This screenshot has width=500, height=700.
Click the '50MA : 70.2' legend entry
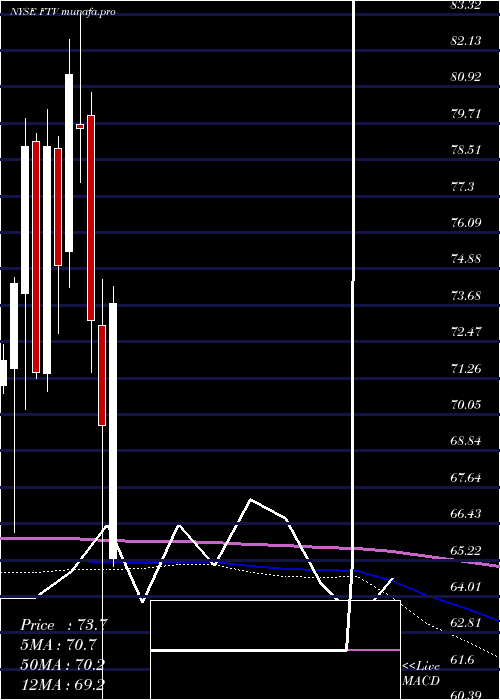pyautogui.click(x=62, y=664)
